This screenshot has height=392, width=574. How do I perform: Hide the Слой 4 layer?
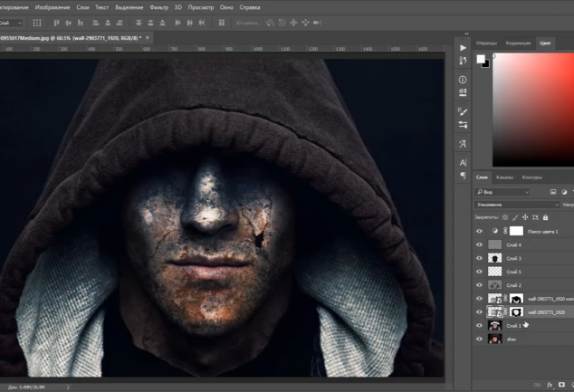(479, 244)
